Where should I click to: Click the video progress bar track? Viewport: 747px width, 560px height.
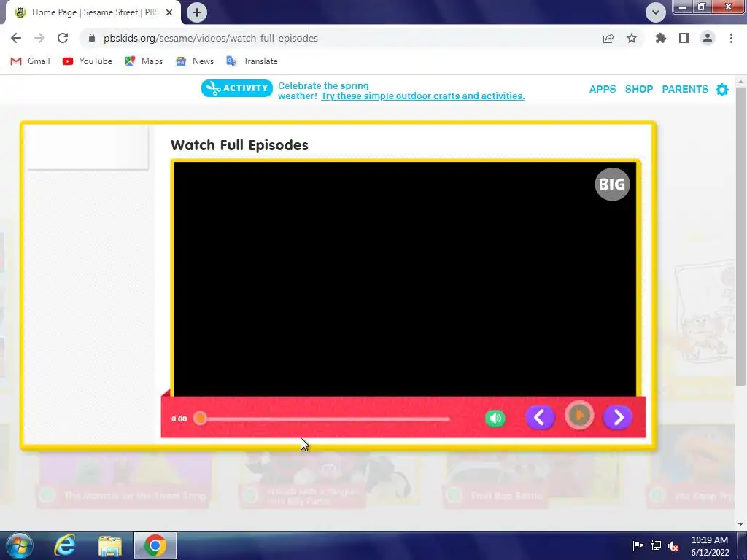[324, 419]
